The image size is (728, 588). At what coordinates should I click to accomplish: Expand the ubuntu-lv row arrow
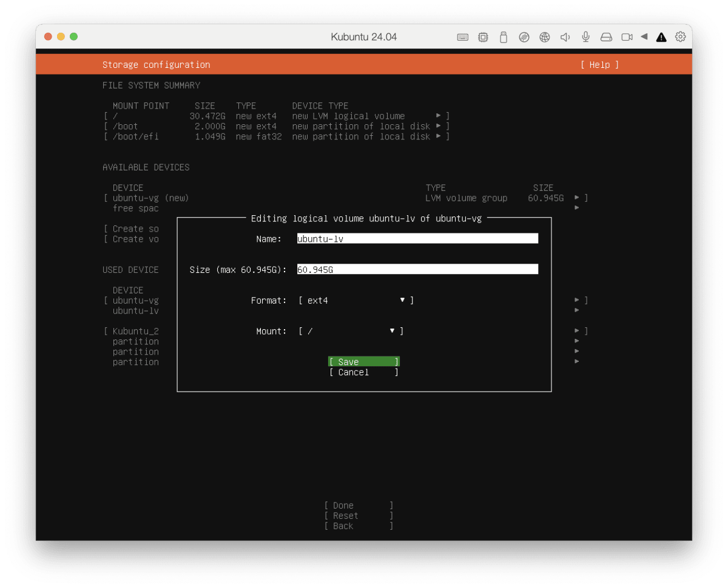point(577,310)
